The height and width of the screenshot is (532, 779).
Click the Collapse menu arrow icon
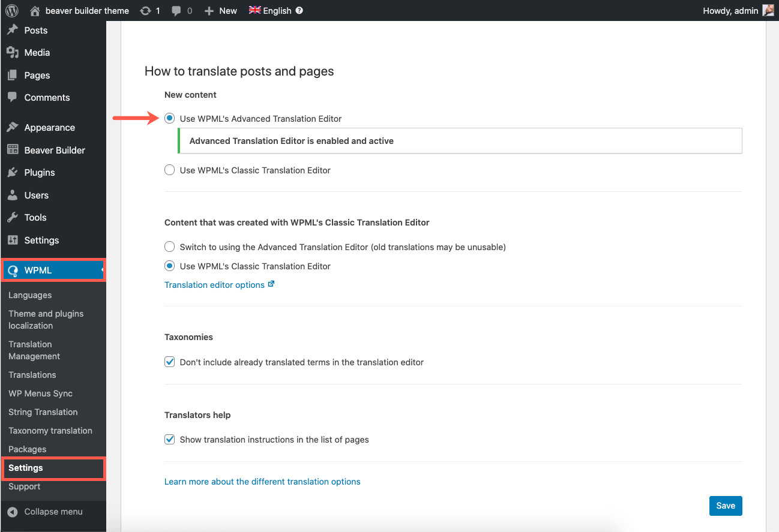click(13, 512)
